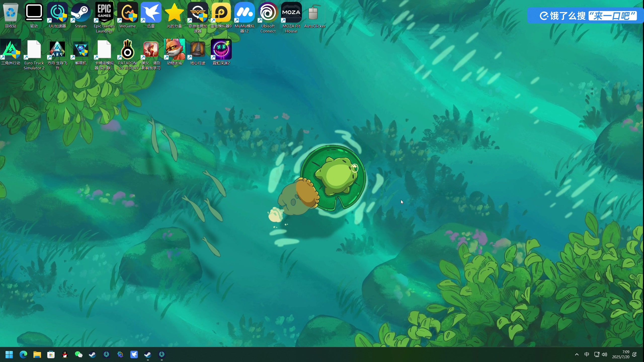Open the Xunlei bird taskbar icon

(x=134, y=354)
